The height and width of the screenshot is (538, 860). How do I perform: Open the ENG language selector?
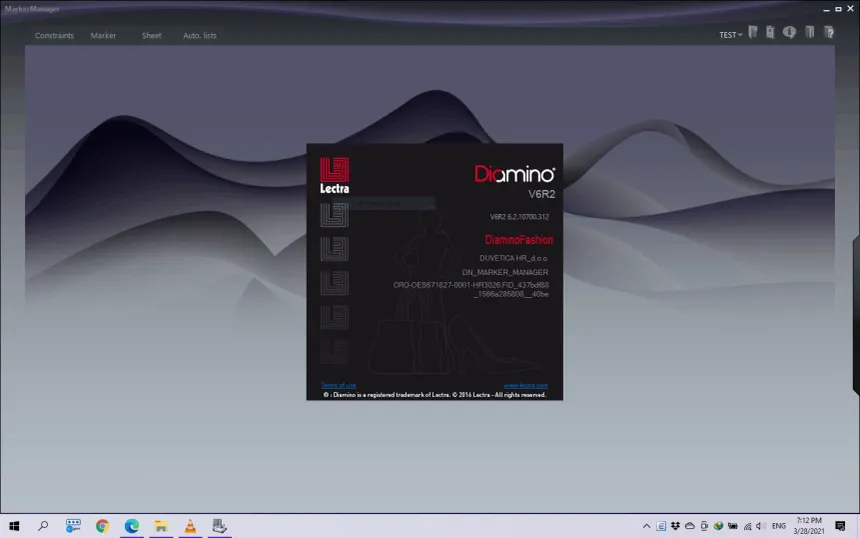pyautogui.click(x=778, y=526)
